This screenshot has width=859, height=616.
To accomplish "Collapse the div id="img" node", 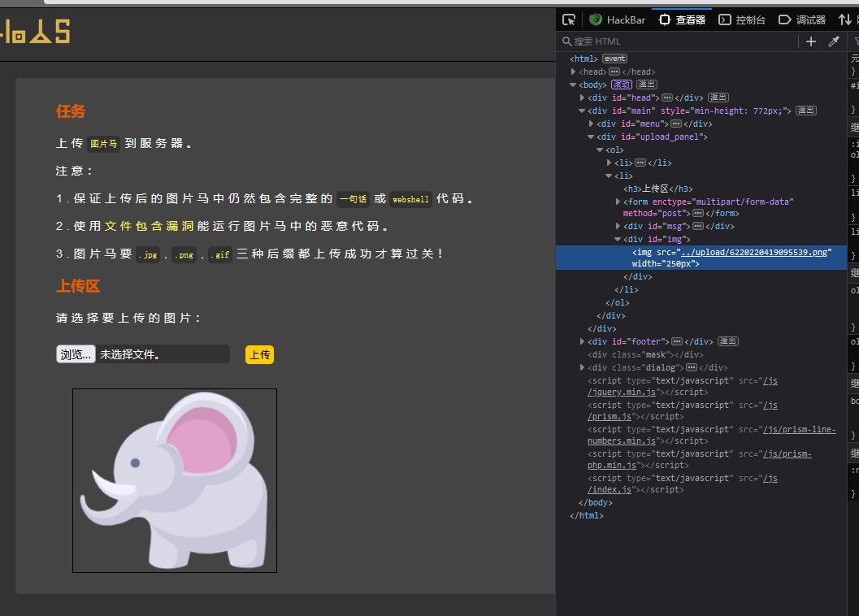I will pos(618,239).
